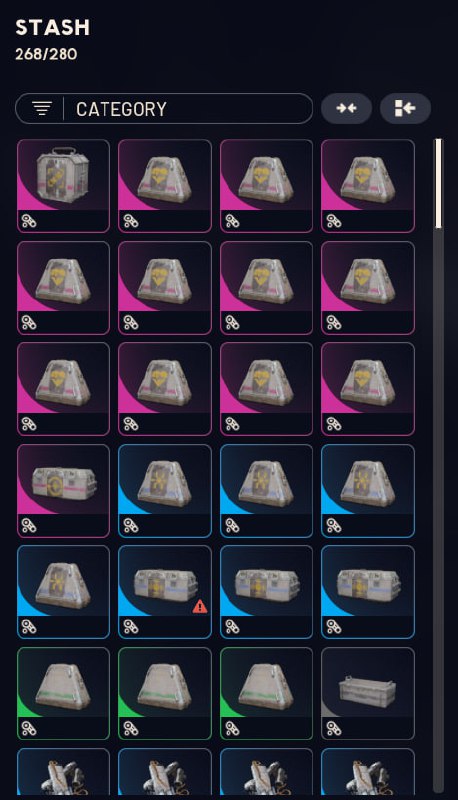Select first blue cache with yellow sun emblem
458x800 pixels.
tap(165, 491)
